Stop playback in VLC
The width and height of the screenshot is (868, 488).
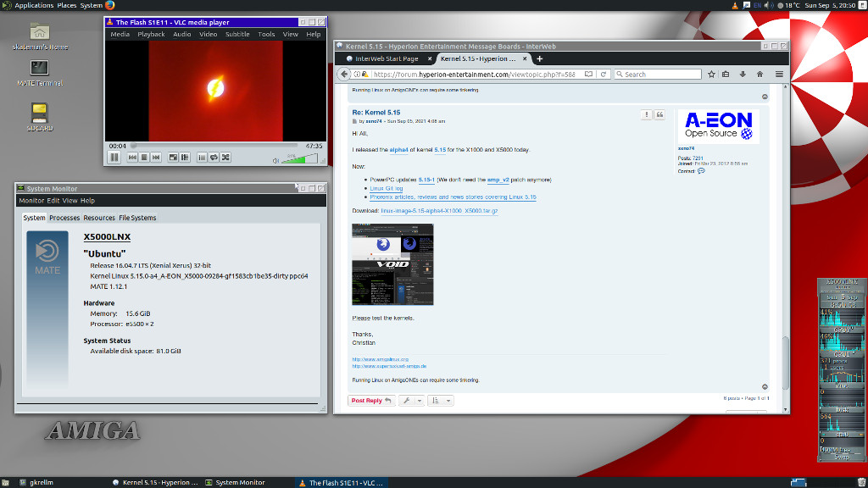point(144,158)
